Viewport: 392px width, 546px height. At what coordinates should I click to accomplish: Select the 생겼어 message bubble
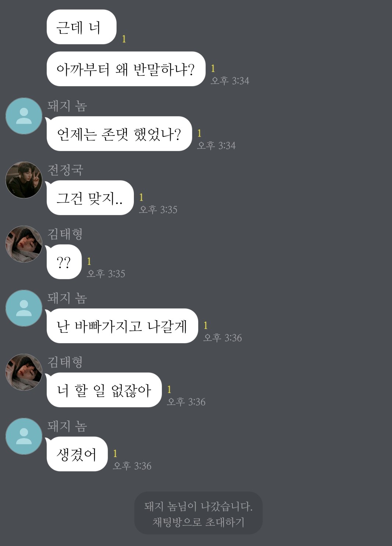pyautogui.click(x=77, y=454)
